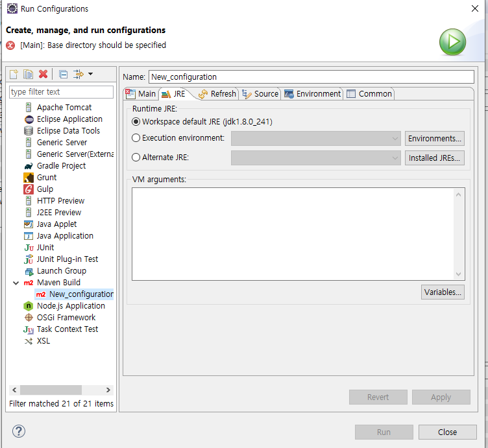Screen dimensions: 488x448
Task: Open filter options dropdown arrow in toolbar
Action: point(91,74)
